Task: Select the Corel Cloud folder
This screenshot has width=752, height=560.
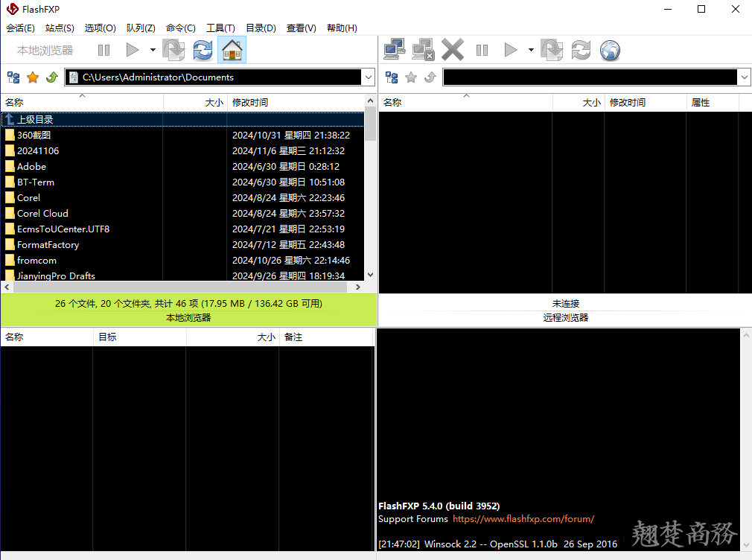Action: [182, 213]
